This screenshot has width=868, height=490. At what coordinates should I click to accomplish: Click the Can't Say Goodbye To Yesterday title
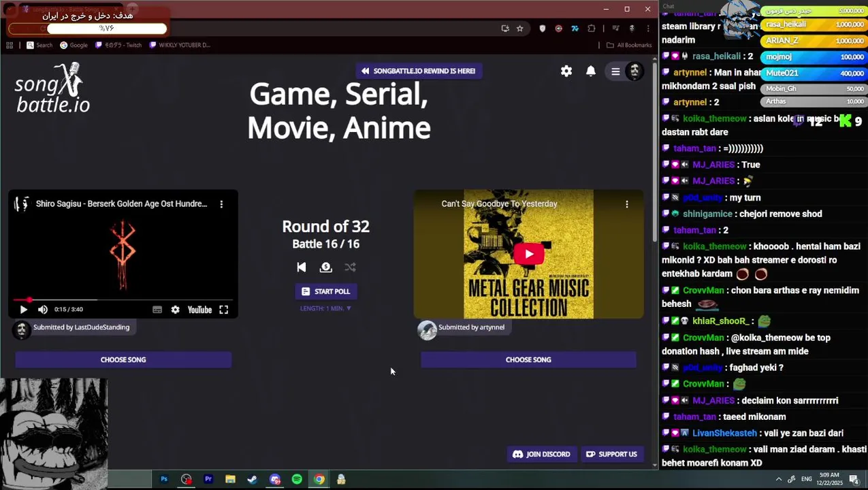pos(499,203)
